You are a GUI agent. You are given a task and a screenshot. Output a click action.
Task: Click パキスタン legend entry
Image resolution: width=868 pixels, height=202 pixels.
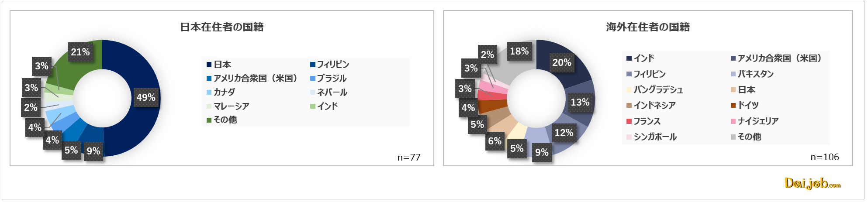click(752, 74)
